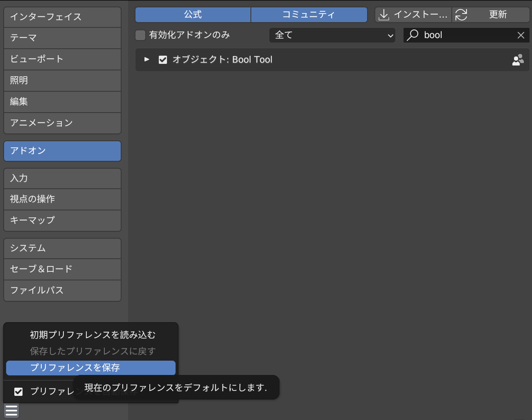The image size is (532, 420).
Task: Choose プリファレンスを保存 menu item
Action: pos(91,368)
